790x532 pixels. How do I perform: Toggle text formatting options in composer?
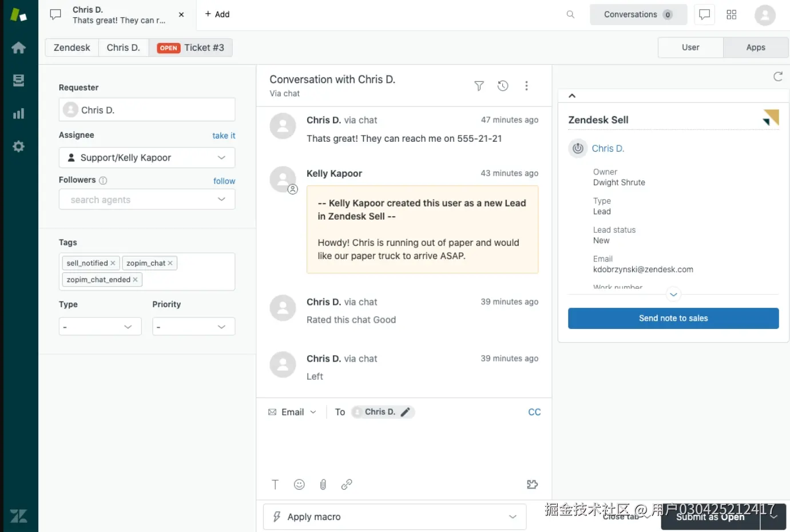(275, 485)
